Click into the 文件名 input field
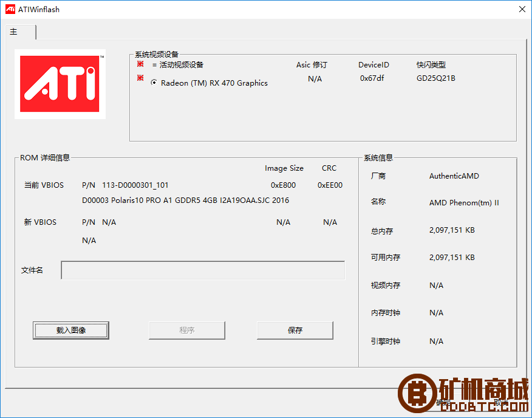 [x=203, y=270]
